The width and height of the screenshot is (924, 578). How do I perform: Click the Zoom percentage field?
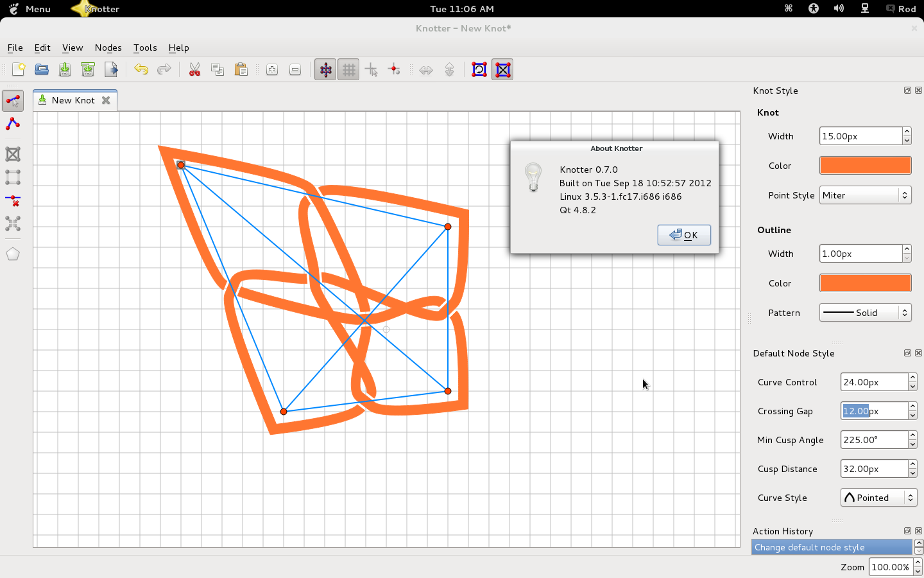[x=891, y=567]
